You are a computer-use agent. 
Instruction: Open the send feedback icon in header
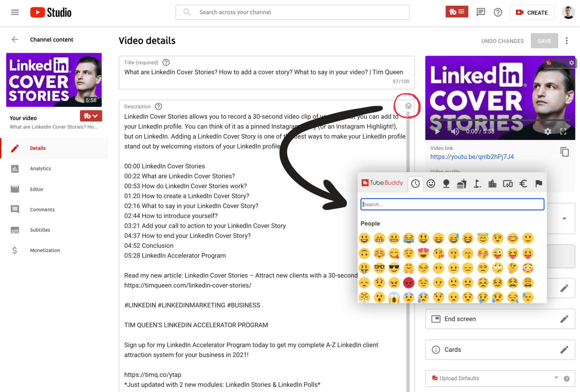coord(480,12)
